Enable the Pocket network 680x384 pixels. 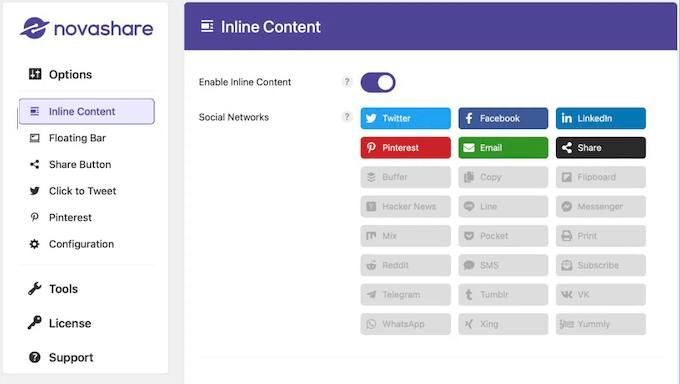[503, 236]
